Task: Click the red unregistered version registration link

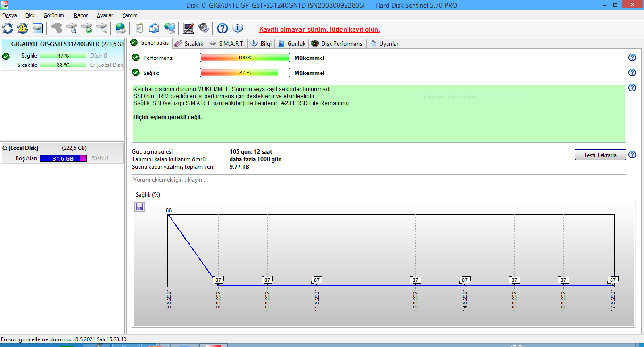Action: click(x=320, y=29)
